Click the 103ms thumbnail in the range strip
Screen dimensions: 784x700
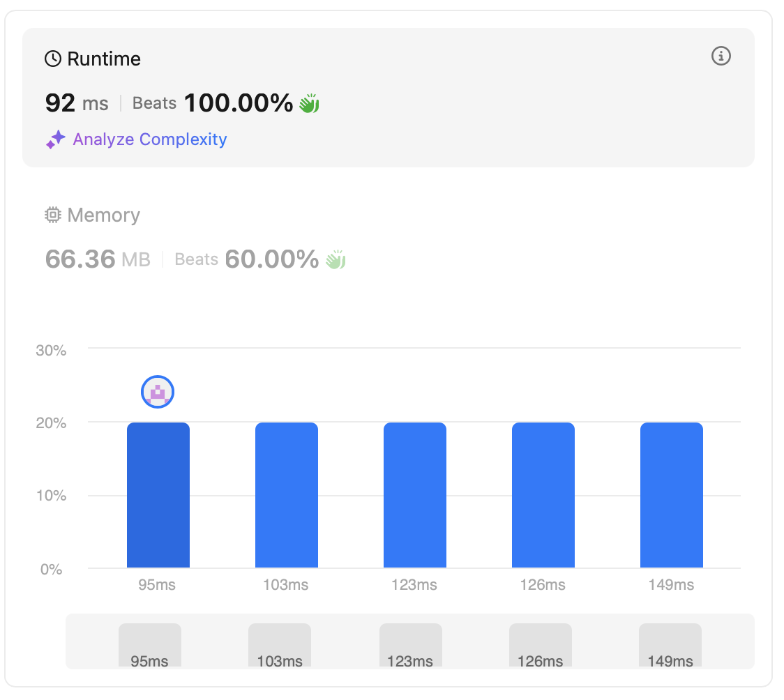tap(280, 645)
